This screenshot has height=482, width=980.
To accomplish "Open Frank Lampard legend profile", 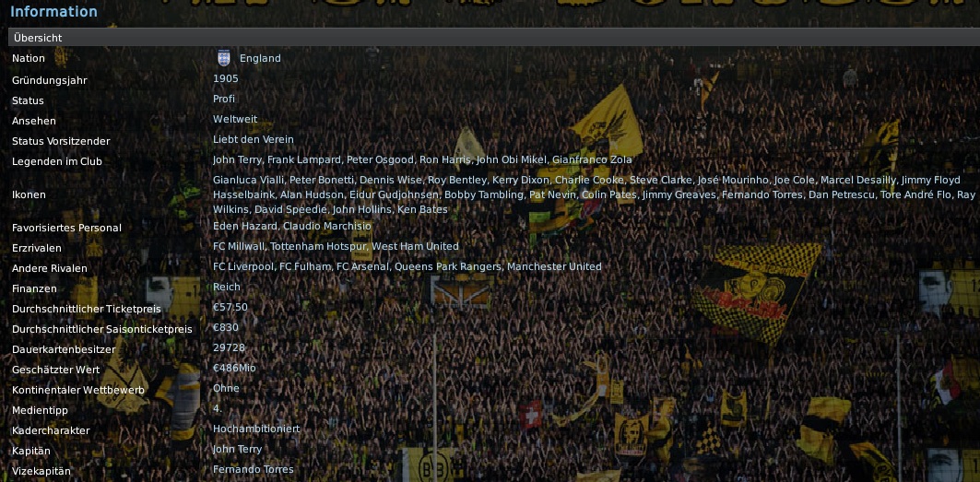I will 303,159.
